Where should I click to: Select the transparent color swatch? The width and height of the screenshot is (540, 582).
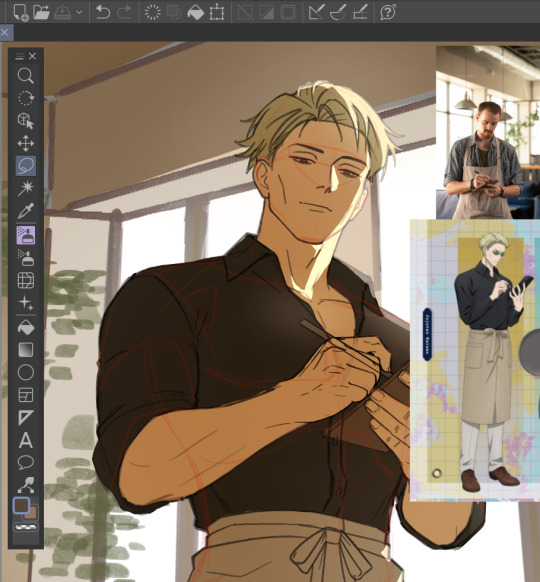pyautogui.click(x=26, y=527)
